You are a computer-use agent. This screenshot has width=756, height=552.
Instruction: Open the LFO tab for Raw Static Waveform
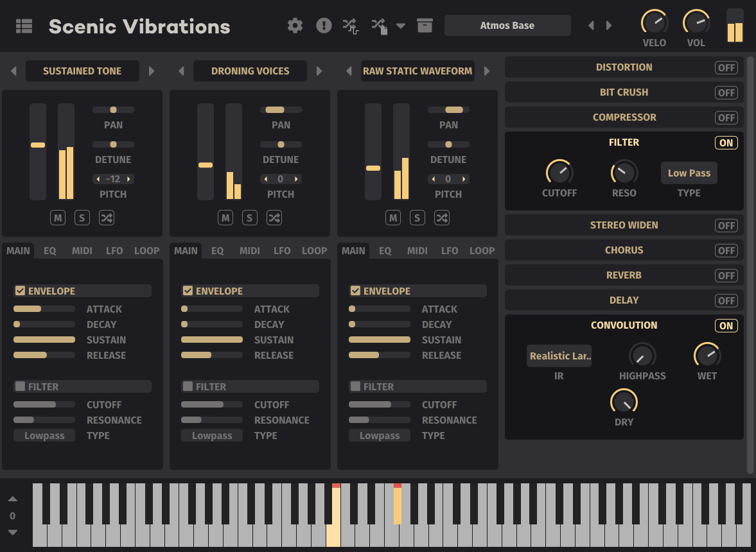[x=450, y=251]
